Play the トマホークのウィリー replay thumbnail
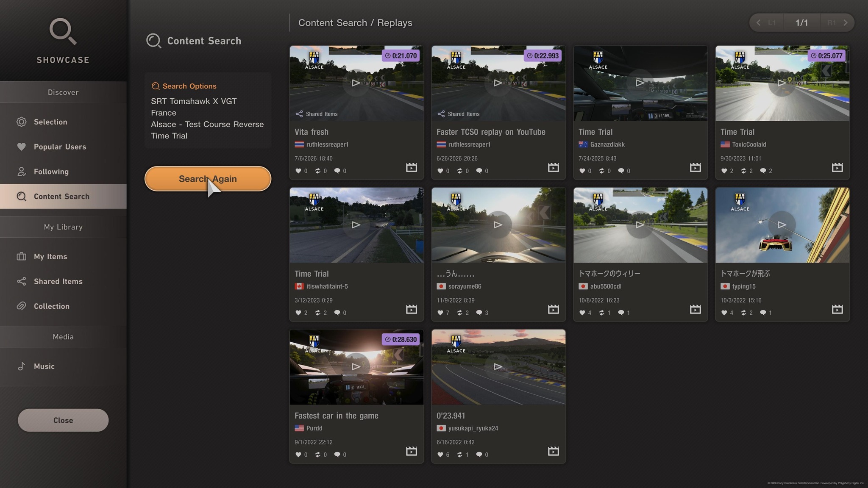 coord(640,225)
